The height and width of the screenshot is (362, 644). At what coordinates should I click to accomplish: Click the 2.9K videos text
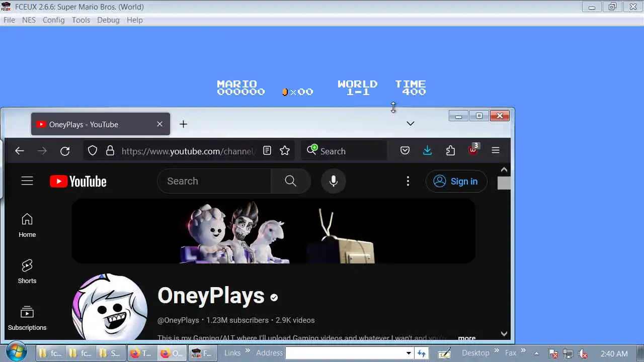295,320
